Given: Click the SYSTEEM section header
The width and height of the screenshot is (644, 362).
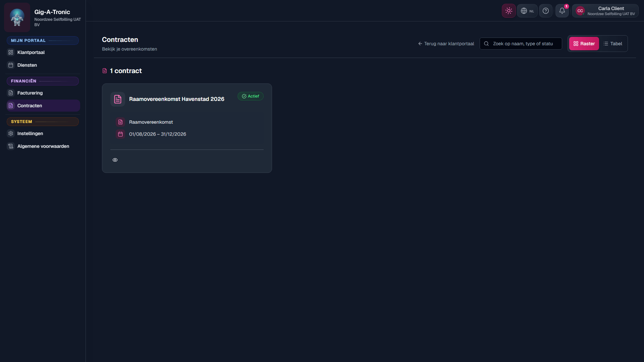Looking at the screenshot, I should click(x=43, y=122).
